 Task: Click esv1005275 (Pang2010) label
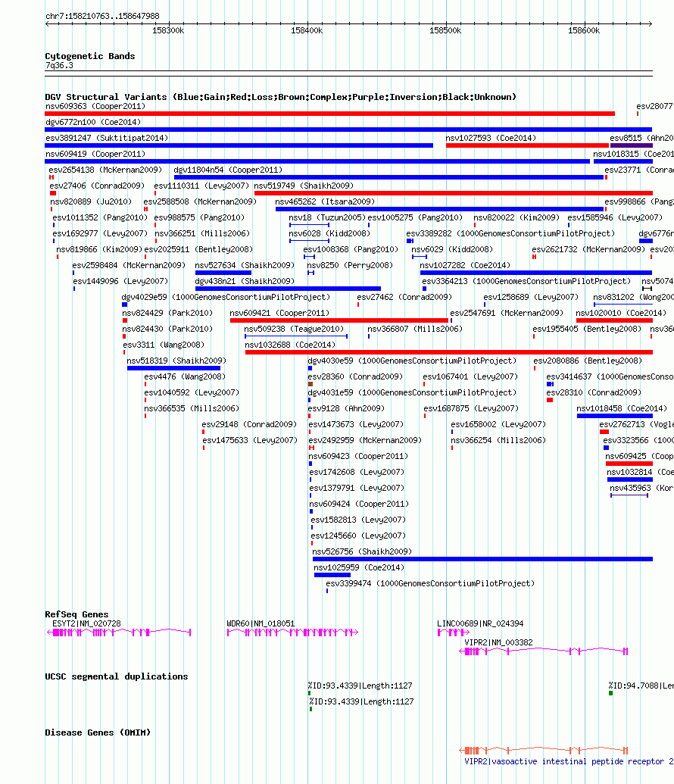pos(415,218)
